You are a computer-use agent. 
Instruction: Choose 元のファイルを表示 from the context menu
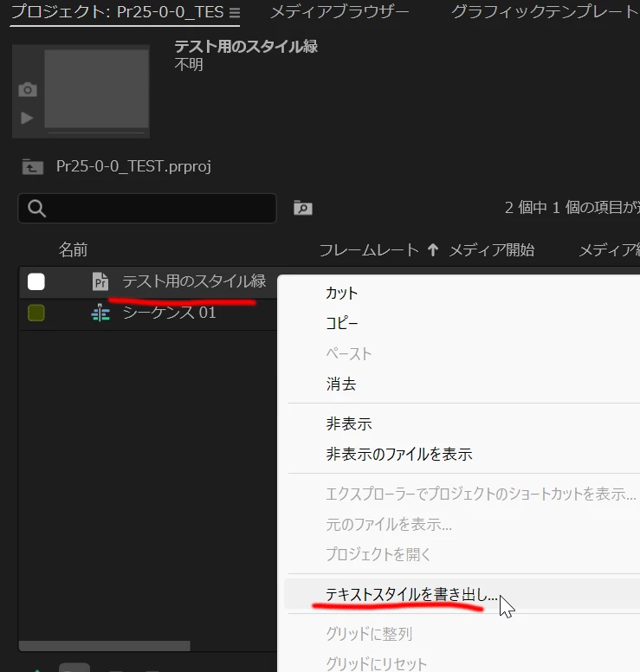[389, 524]
